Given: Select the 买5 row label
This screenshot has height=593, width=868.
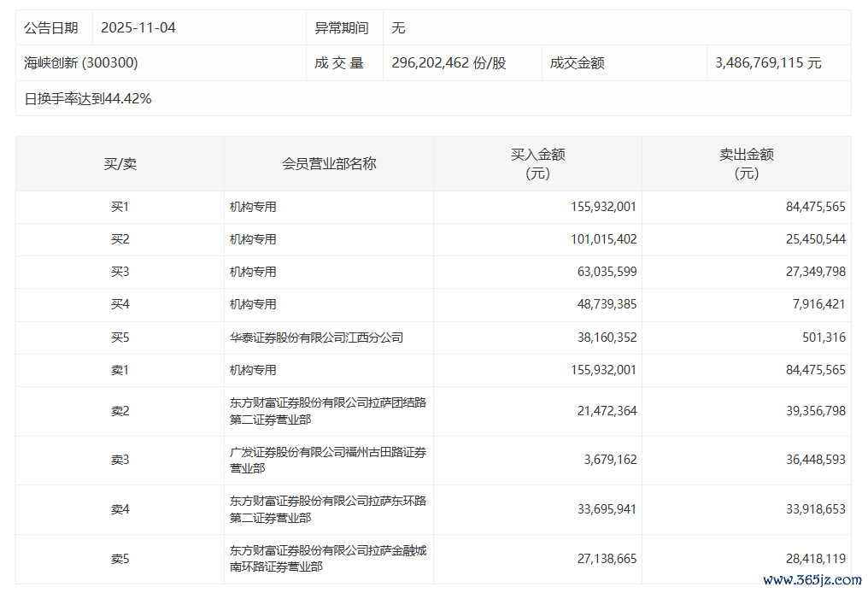Looking at the screenshot, I should [x=120, y=338].
